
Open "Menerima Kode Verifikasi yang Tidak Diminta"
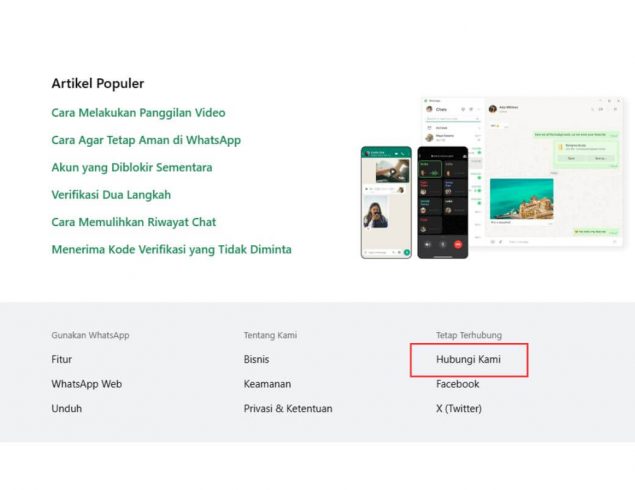point(171,249)
